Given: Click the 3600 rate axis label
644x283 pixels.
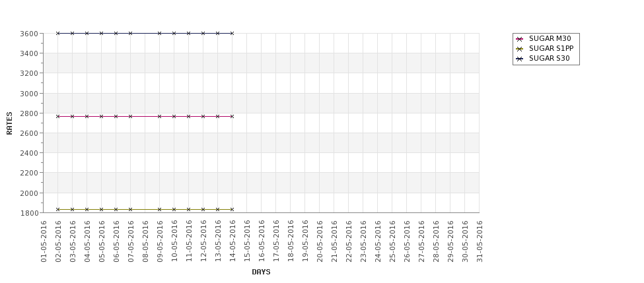Looking at the screenshot, I should tap(29, 34).
